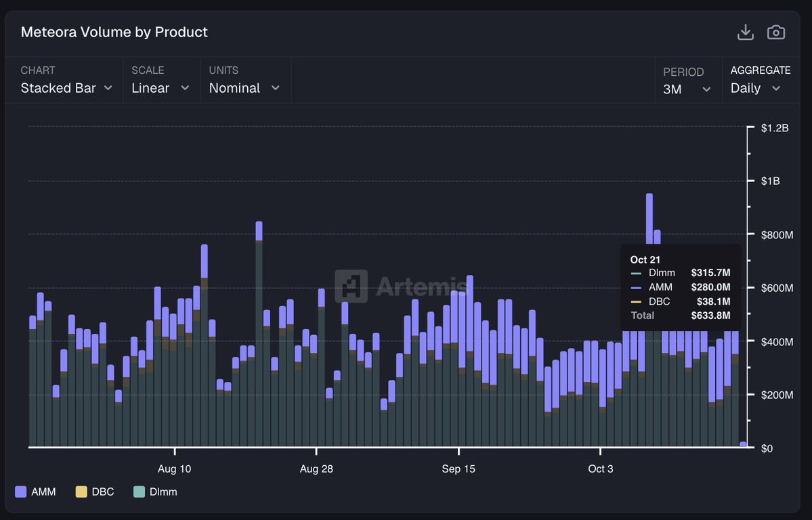Toggle DBC series in legend

point(103,492)
